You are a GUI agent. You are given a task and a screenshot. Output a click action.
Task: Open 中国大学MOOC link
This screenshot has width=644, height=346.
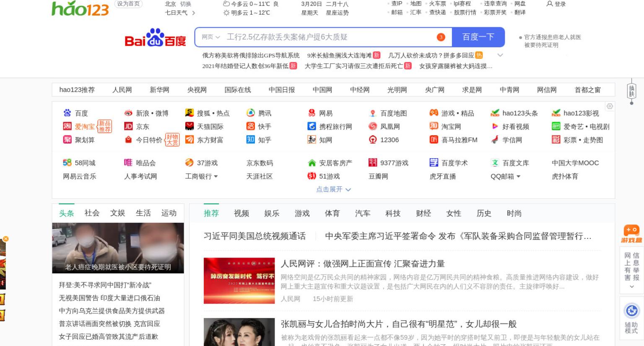(575, 163)
